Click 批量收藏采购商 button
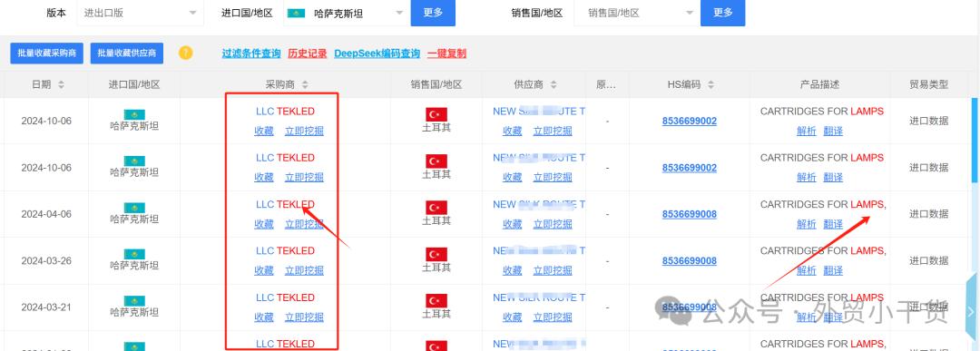Image resolution: width=980 pixels, height=351 pixels. 47,54
